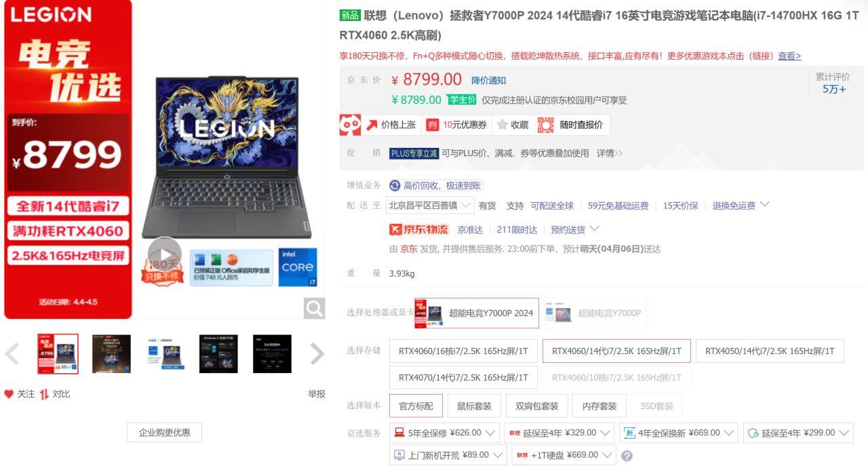Click the 59元免基础运费 link
Viewport: 868px width, 466px height.
618,206
